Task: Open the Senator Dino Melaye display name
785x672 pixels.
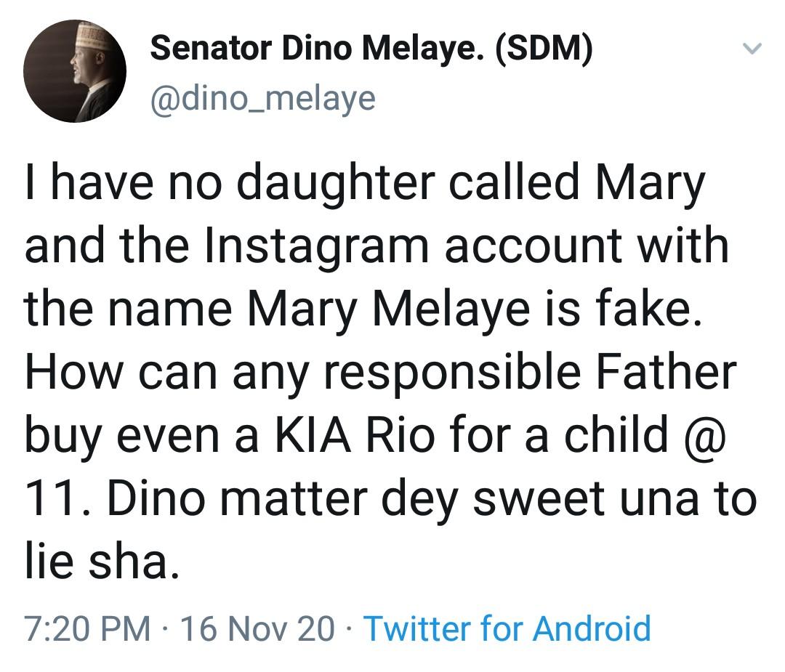Action: tap(320, 49)
